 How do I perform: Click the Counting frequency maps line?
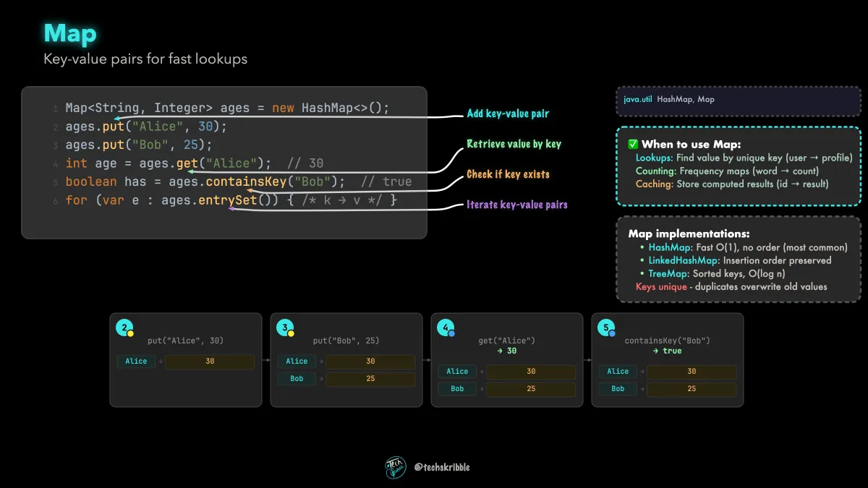point(727,171)
